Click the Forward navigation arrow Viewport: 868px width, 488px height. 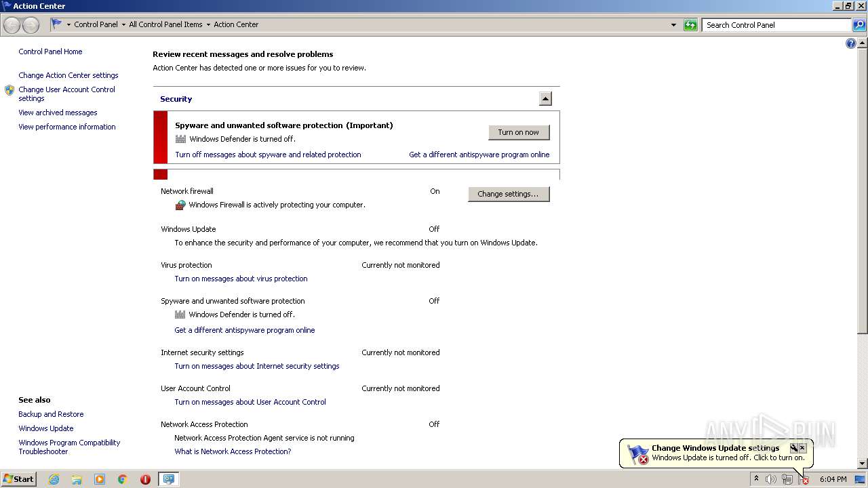tap(31, 25)
